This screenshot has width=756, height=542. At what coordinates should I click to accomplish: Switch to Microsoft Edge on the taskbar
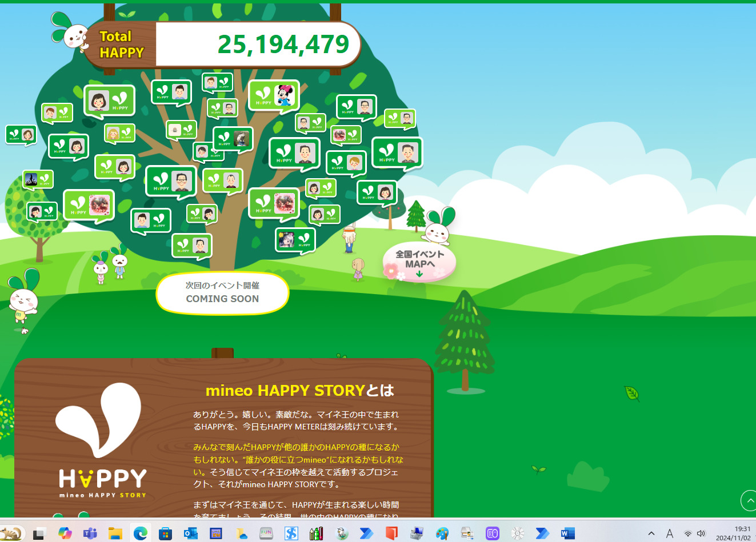coord(140,533)
